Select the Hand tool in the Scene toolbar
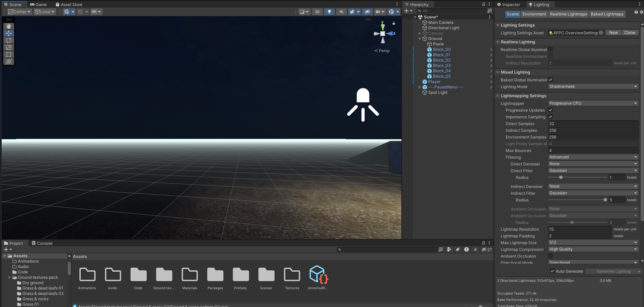The height and width of the screenshot is (307, 644). pyautogui.click(x=8, y=26)
